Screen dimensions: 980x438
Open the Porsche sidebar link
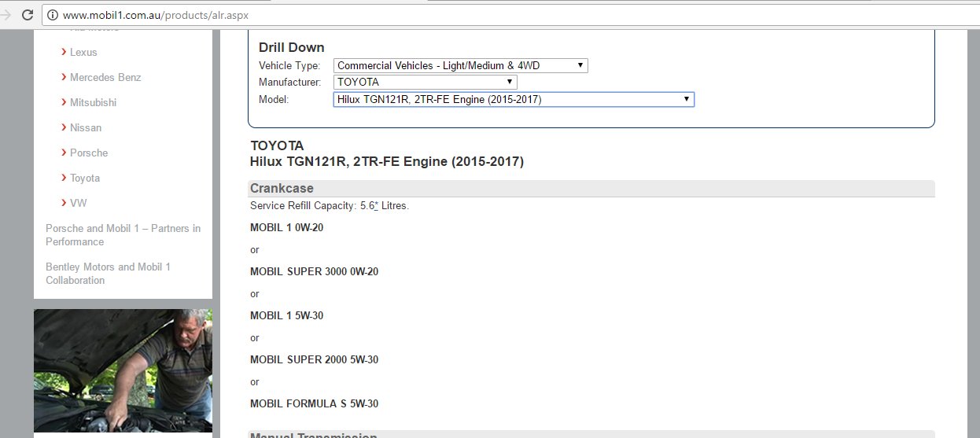coord(89,153)
